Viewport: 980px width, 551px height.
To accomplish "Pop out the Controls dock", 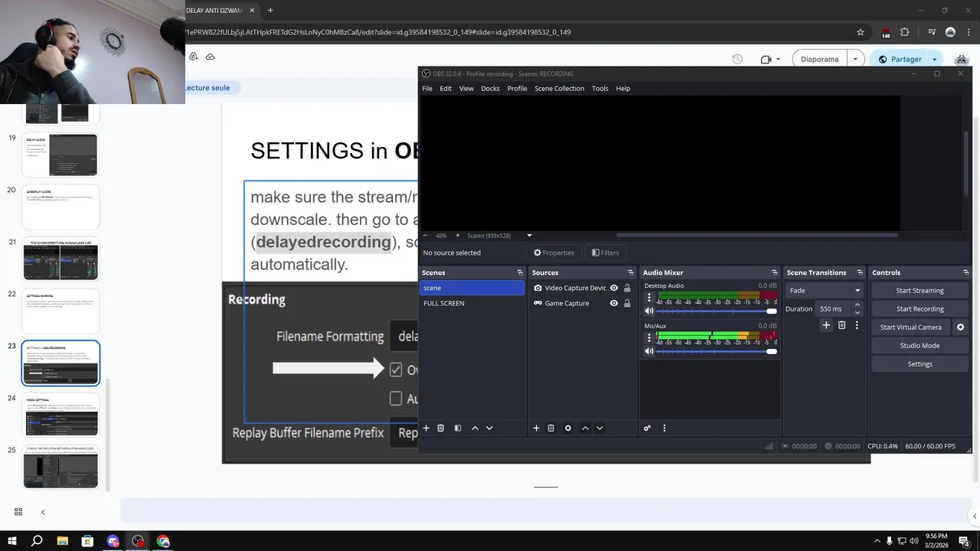I will pos(965,272).
